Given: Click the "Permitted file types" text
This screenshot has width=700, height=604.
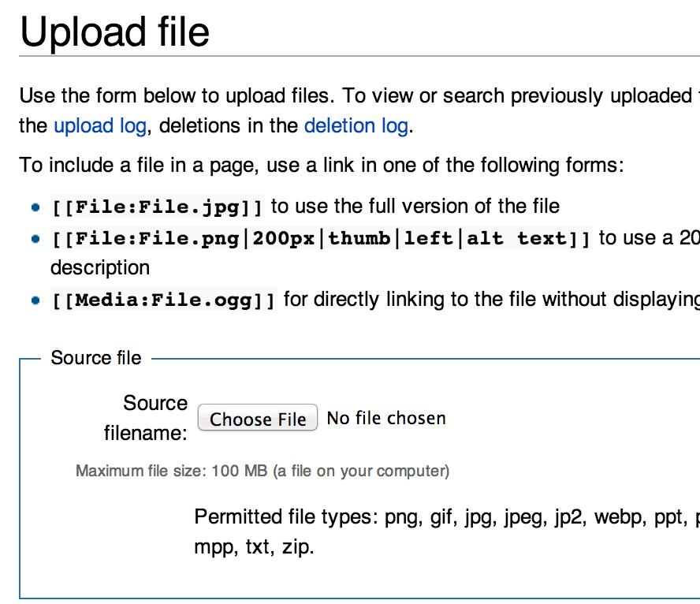Looking at the screenshot, I should [x=286, y=517].
